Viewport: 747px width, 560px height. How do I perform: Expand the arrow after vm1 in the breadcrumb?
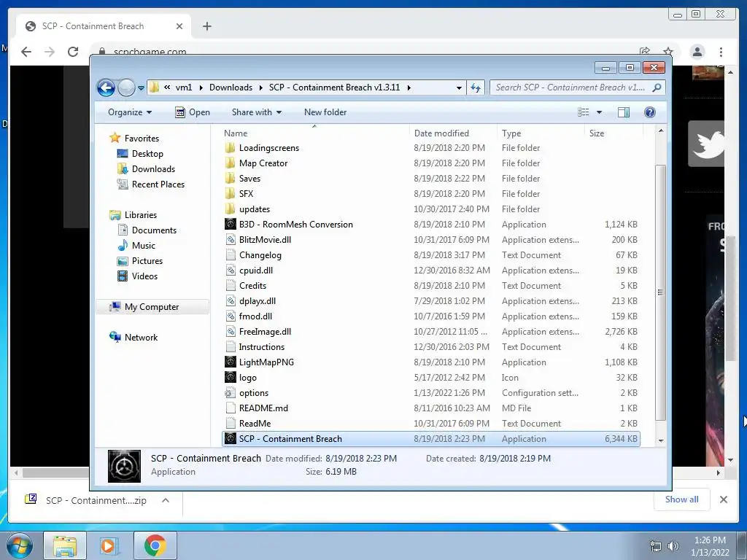[201, 87]
